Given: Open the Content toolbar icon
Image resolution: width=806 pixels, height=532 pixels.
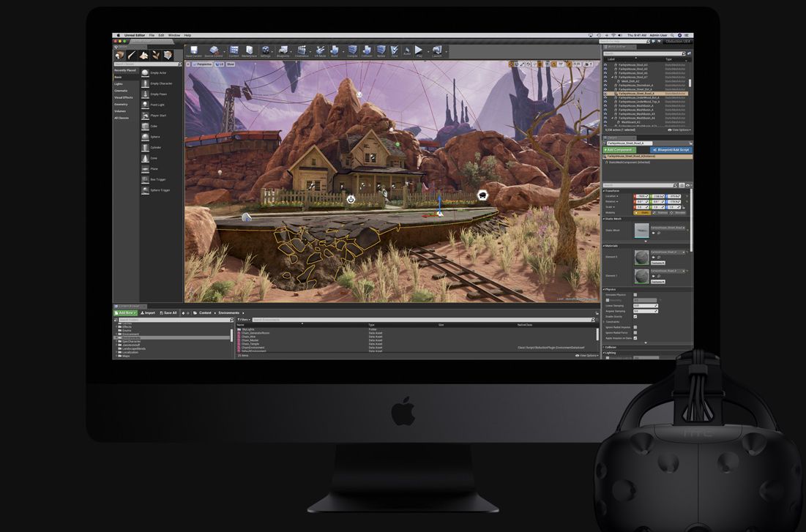Looking at the screenshot, I should pos(234,50).
